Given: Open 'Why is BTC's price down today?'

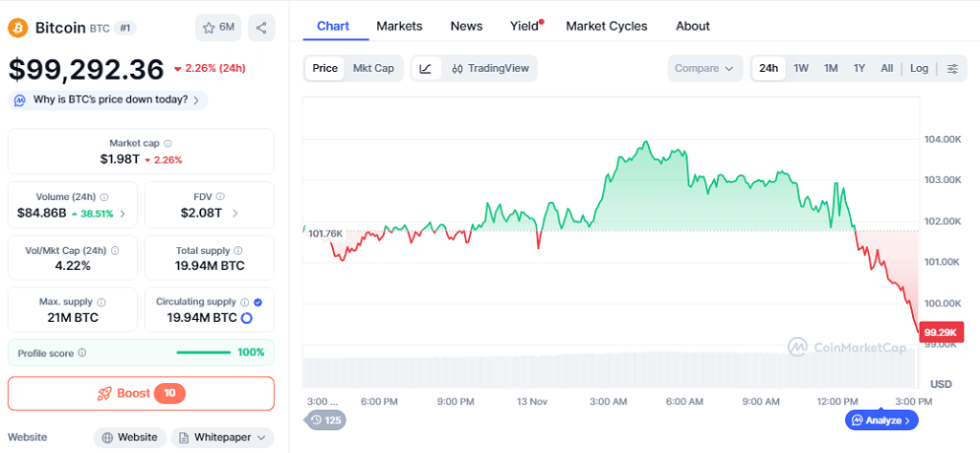Looking at the screenshot, I should [x=108, y=101].
